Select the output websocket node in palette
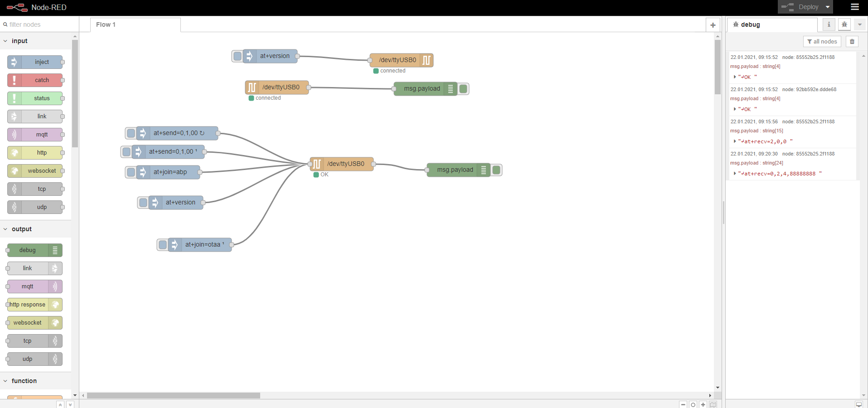Image resolution: width=868 pixels, height=408 pixels. pyautogui.click(x=35, y=323)
